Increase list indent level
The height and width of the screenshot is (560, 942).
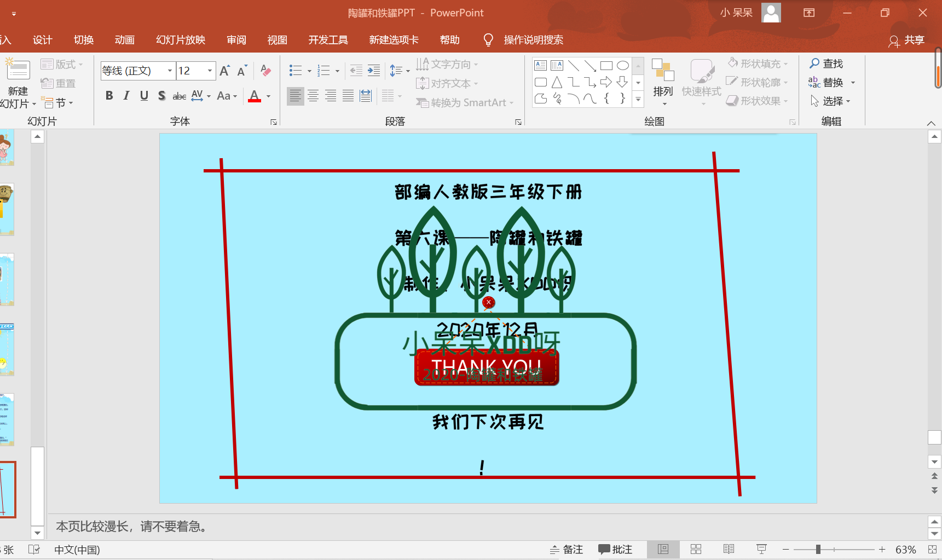click(x=374, y=70)
